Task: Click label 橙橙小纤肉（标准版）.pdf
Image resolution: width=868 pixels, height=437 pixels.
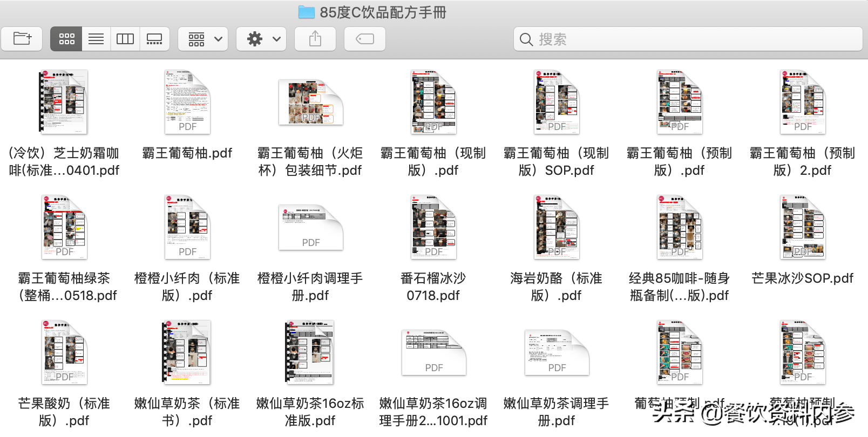Action: tap(187, 287)
